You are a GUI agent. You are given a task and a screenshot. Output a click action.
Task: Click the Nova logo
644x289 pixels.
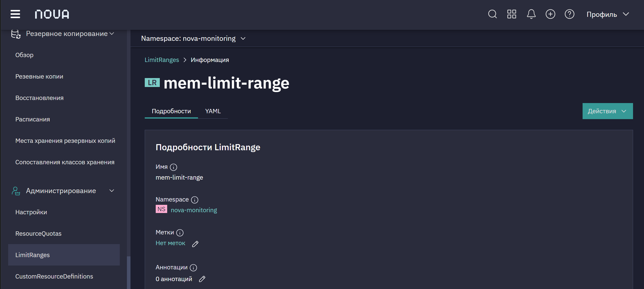[x=52, y=14]
